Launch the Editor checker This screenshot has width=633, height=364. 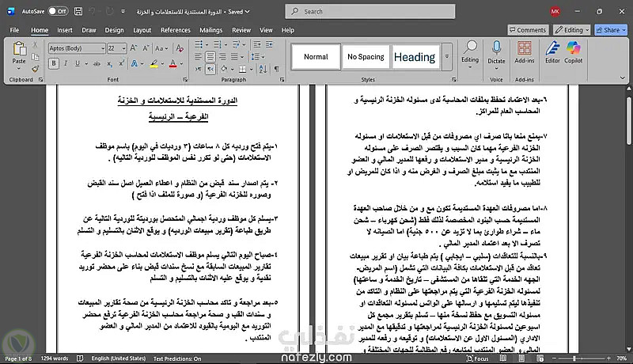pos(552,52)
